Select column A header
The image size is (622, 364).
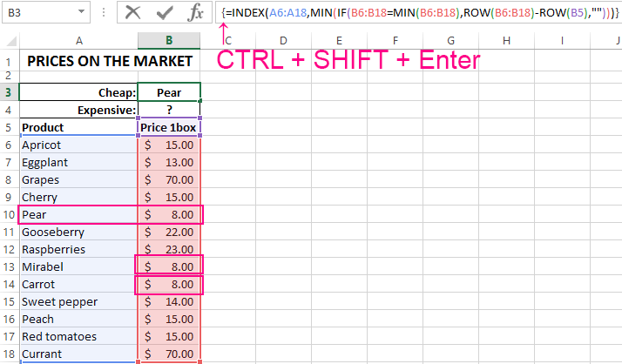click(78, 40)
